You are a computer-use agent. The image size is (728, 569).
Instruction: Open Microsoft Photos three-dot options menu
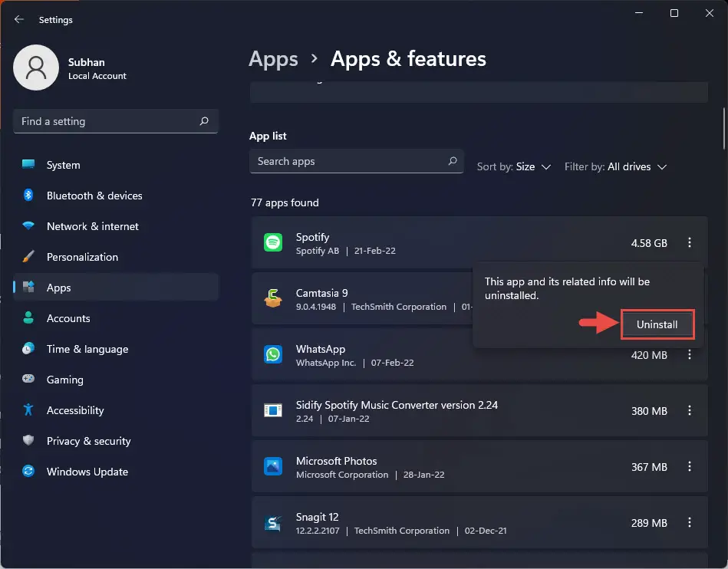pyautogui.click(x=690, y=466)
